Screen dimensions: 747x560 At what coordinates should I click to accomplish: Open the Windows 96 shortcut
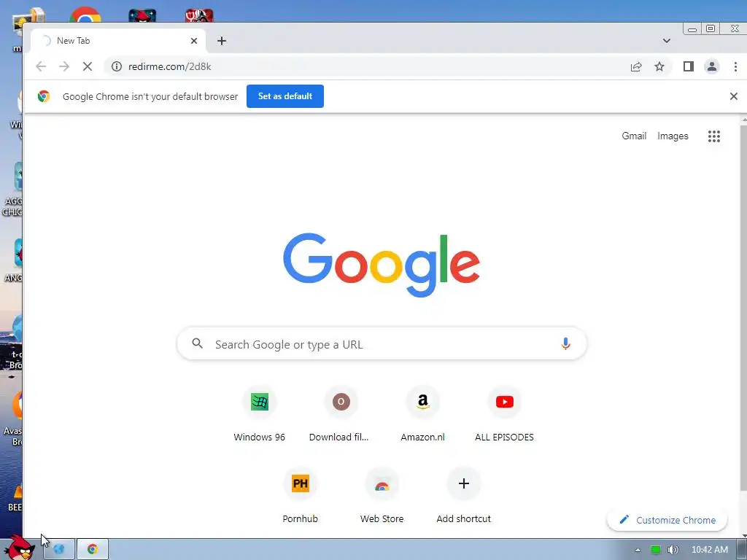(259, 413)
